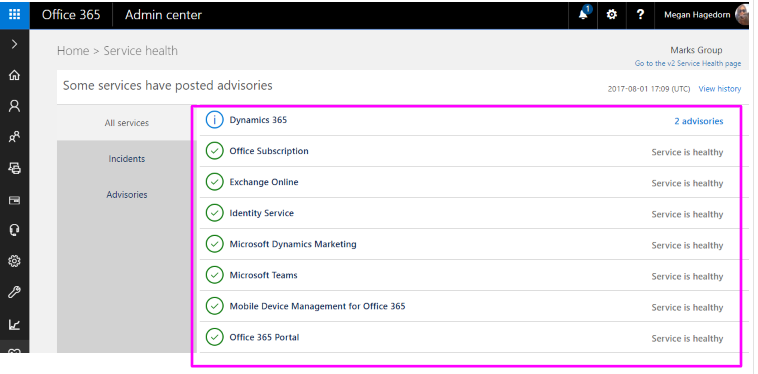Image resolution: width=758 pixels, height=374 pixels.
Task: Select the Office Subscription service name
Action: click(x=269, y=151)
